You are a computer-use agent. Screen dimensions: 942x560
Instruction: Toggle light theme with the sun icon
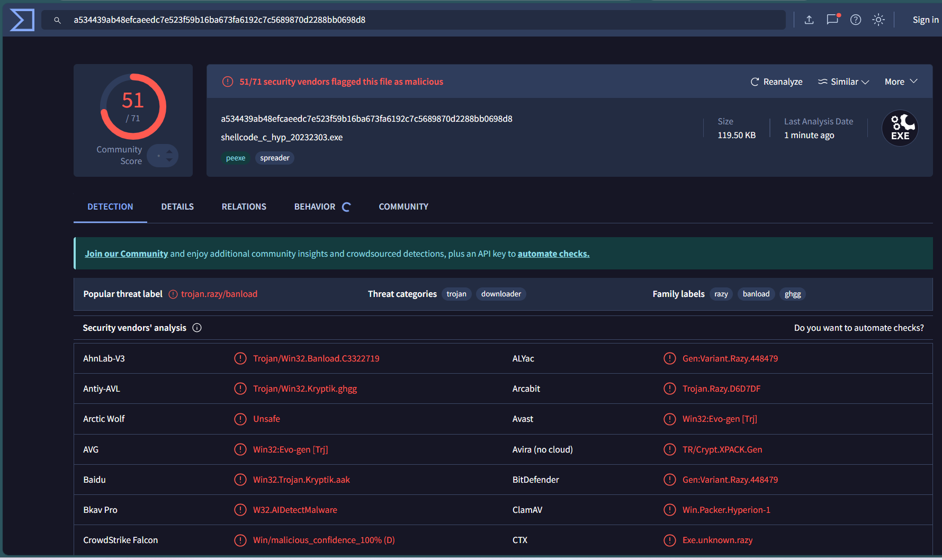(878, 20)
